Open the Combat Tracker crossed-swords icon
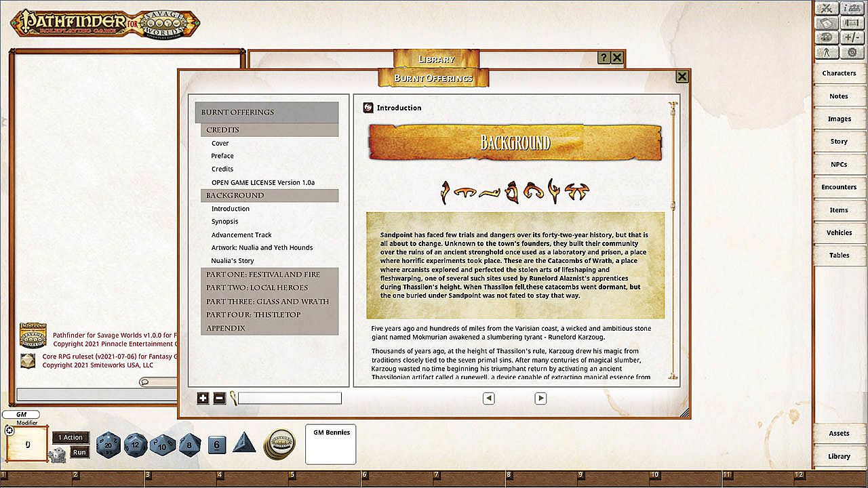The image size is (868, 488). (x=827, y=8)
